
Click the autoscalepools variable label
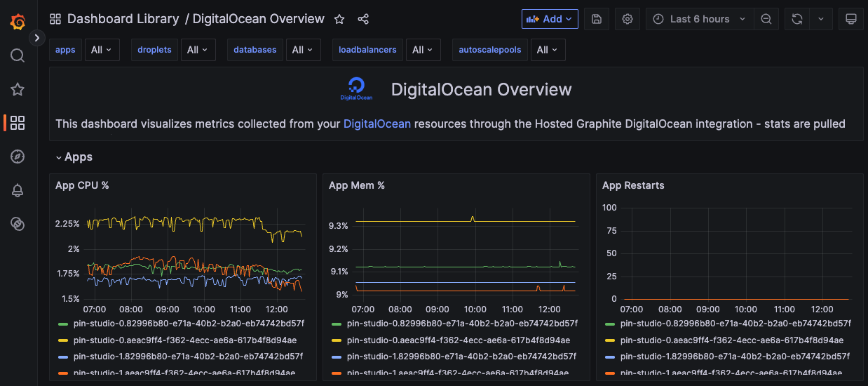pos(490,50)
